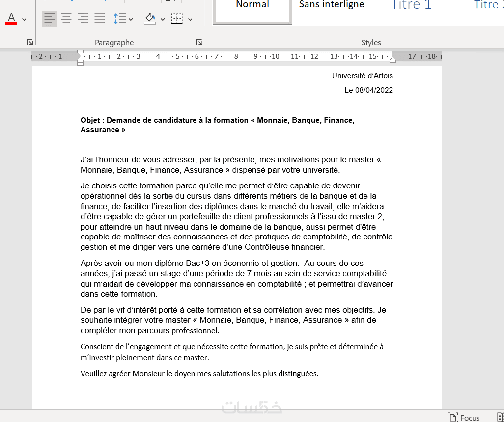
Task: Click the text 'Université d’Artois'
Action: point(362,76)
